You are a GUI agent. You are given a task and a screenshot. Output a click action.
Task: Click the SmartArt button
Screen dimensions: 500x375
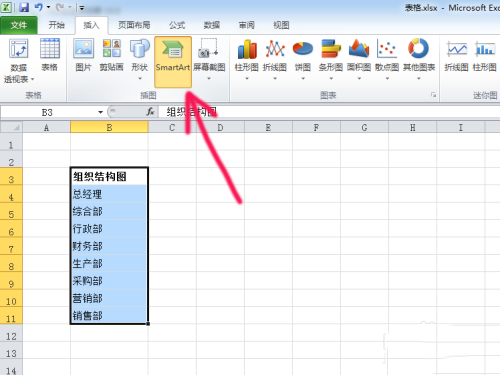tap(173, 62)
